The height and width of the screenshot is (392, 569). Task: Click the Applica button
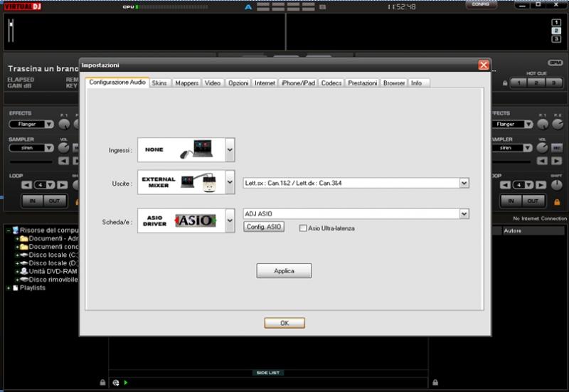(x=284, y=271)
